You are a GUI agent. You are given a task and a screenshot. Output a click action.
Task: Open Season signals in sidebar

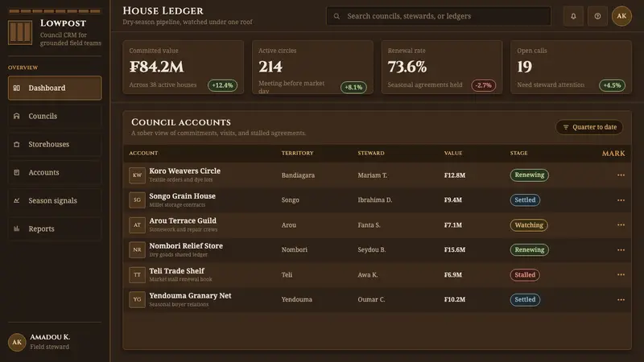tap(55, 200)
